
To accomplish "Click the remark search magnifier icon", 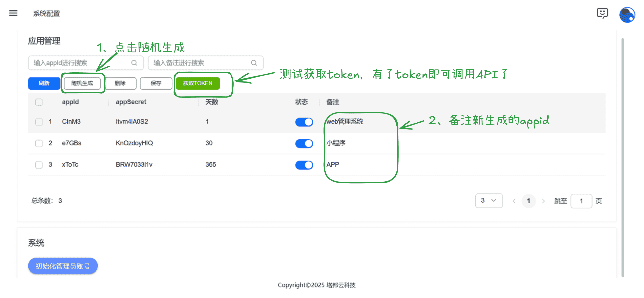I will pos(254,63).
